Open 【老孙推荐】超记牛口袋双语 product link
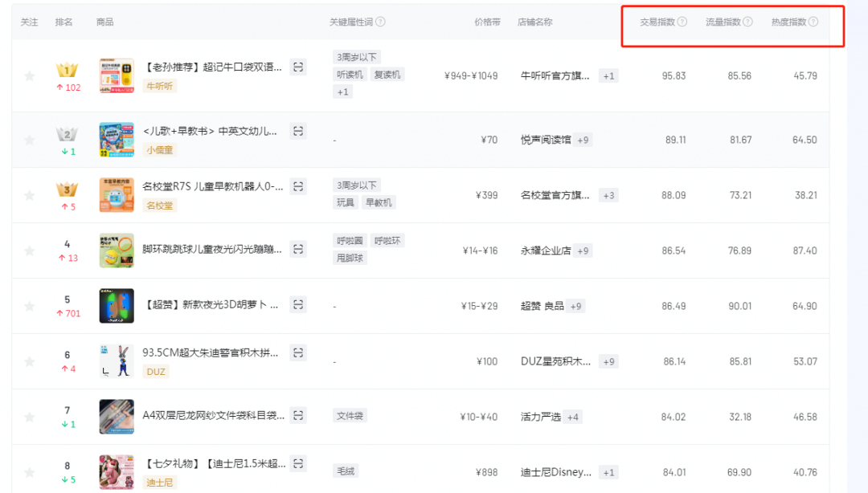 (212, 67)
